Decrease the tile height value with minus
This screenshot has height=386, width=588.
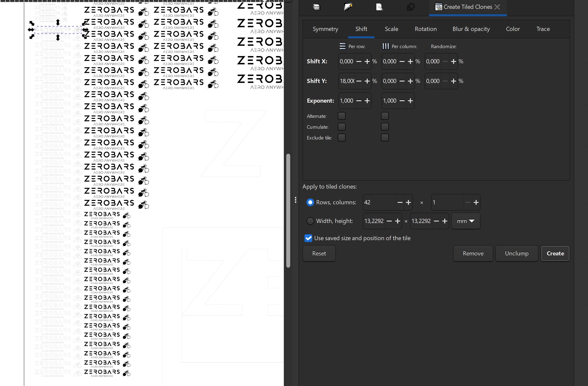[x=436, y=221]
